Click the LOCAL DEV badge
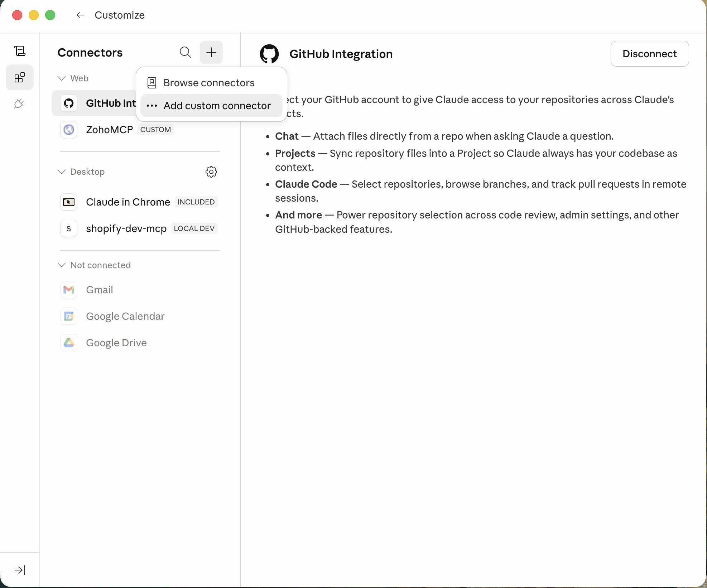Screen dimensions: 707x588 194,228
